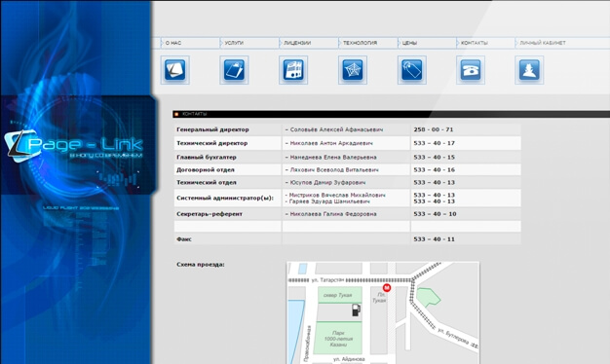Screen dimensions: 610x364
Task: Select the Technology spider web icon
Action: point(353,70)
